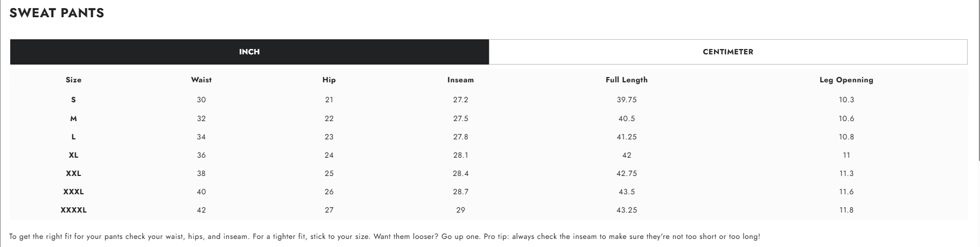Select the Waist column header
This screenshot has width=980, height=247.
[201, 80]
